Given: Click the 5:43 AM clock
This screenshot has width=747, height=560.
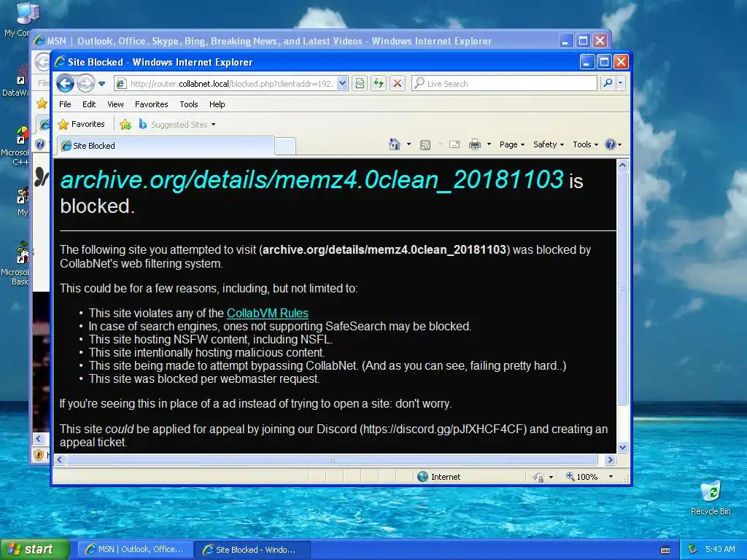Looking at the screenshot, I should (720, 549).
